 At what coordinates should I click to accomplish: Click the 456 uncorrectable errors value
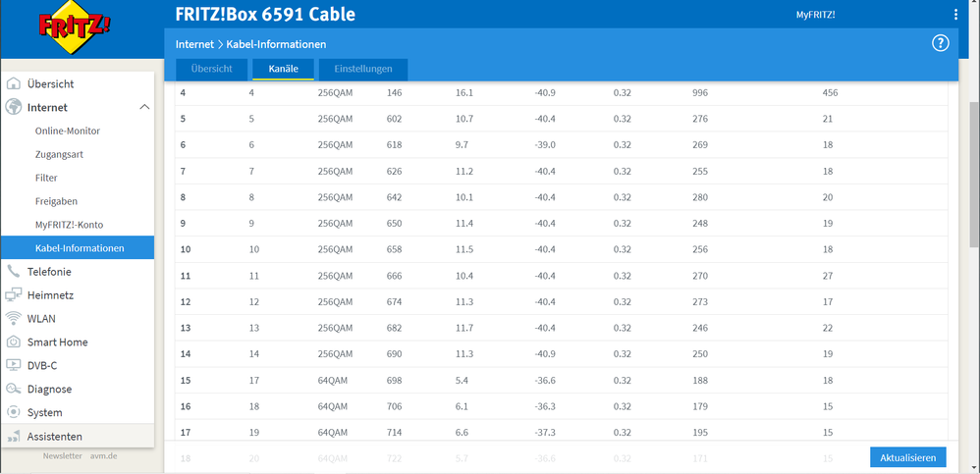tap(830, 93)
